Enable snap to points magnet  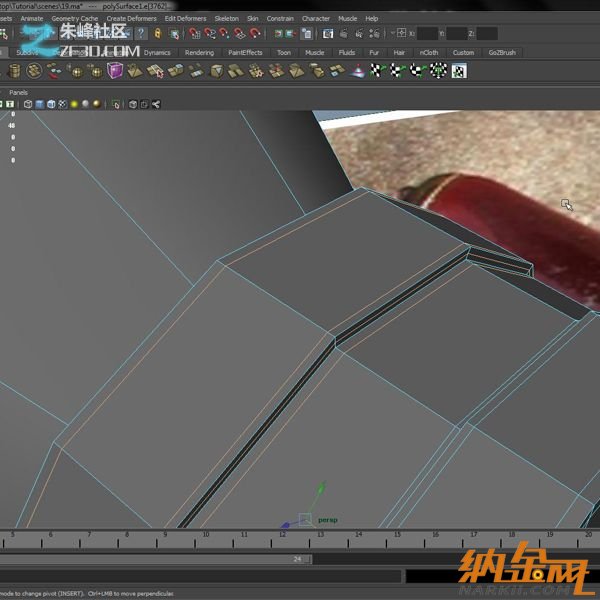(225, 34)
